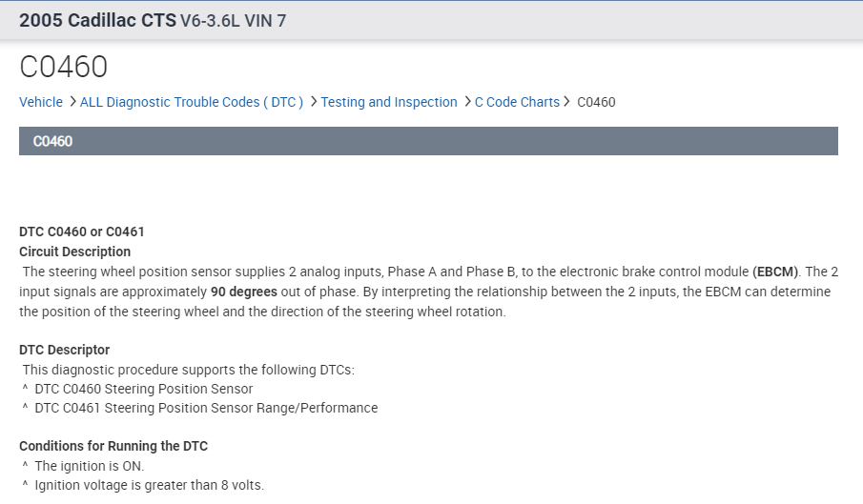Click chevron before C Code Charts

pos(467,102)
